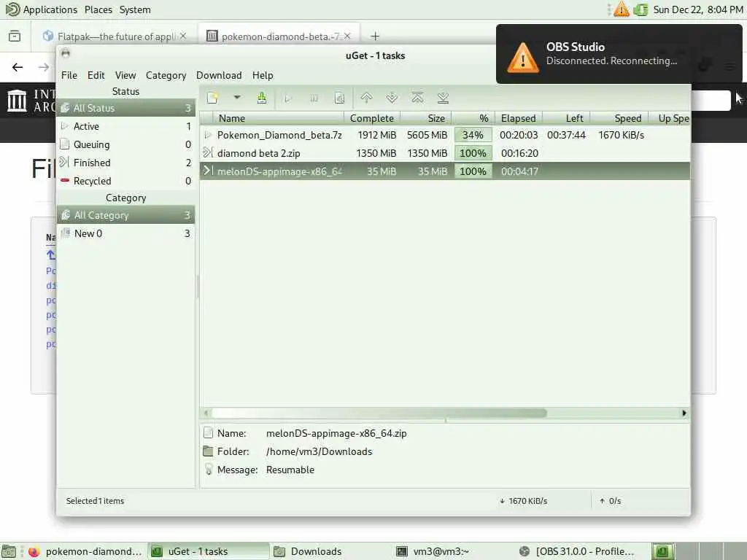Select the New 0 category
The width and height of the screenshot is (747, 560).
coord(125,233)
